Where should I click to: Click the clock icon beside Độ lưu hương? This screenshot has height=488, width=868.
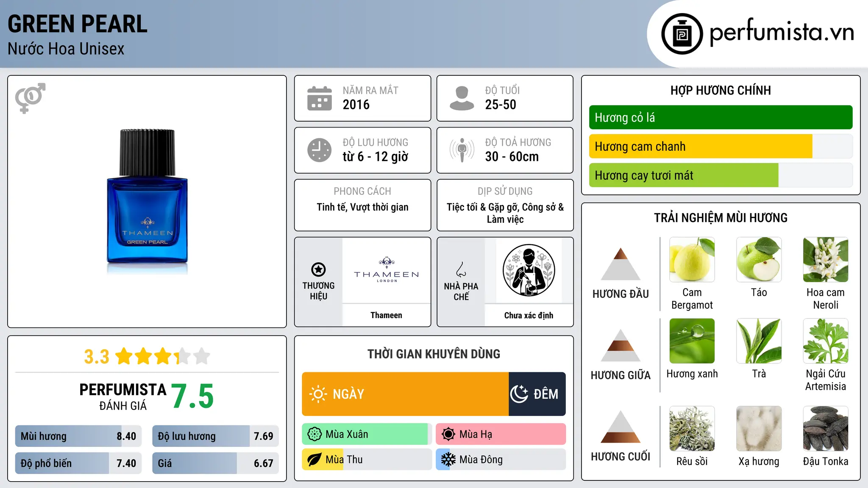coord(320,150)
